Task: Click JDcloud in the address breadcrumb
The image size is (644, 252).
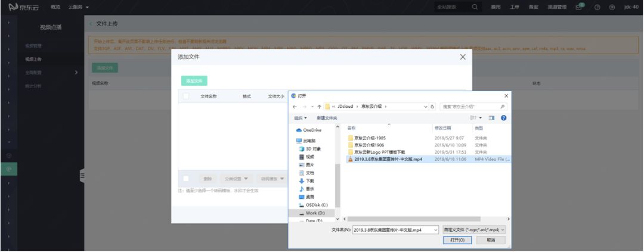Action: coord(346,106)
